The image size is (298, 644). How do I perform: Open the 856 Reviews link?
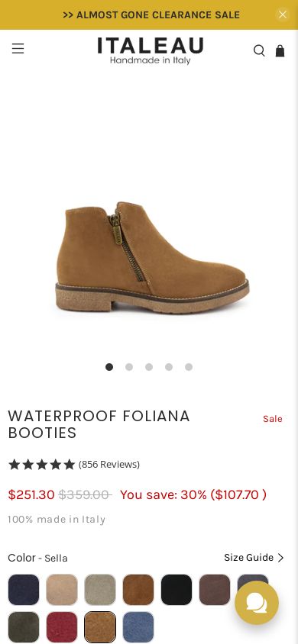(x=109, y=465)
